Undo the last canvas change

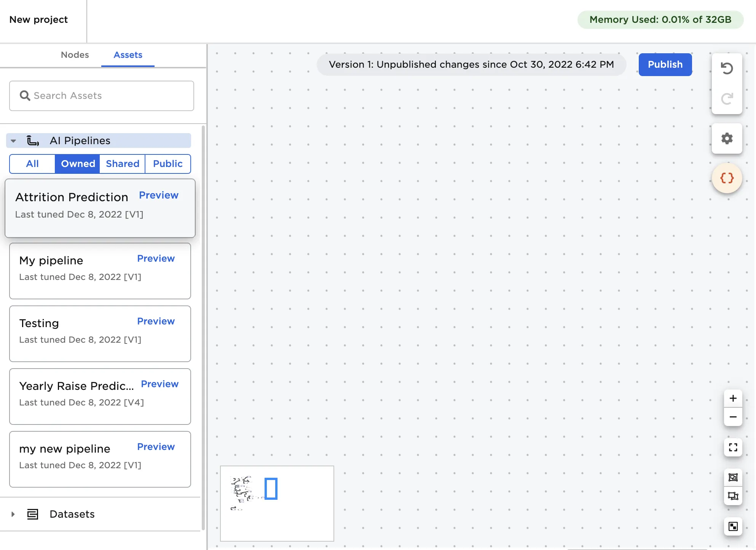coord(727,68)
